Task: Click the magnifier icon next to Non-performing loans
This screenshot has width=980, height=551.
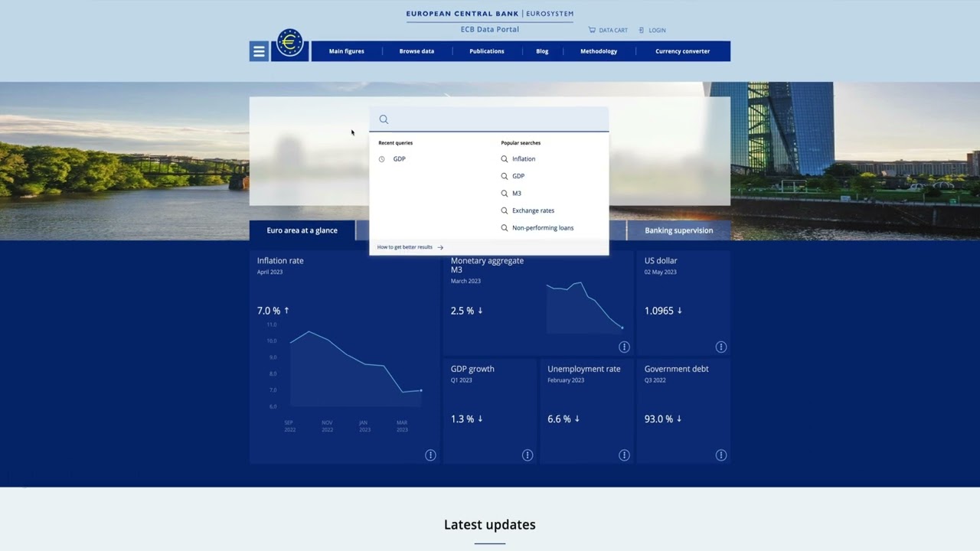Action: pos(505,228)
